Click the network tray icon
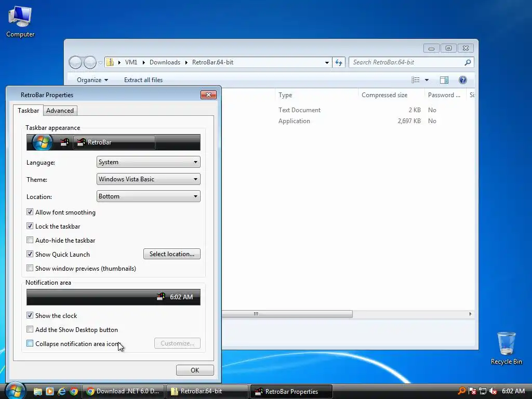 [x=483, y=391]
